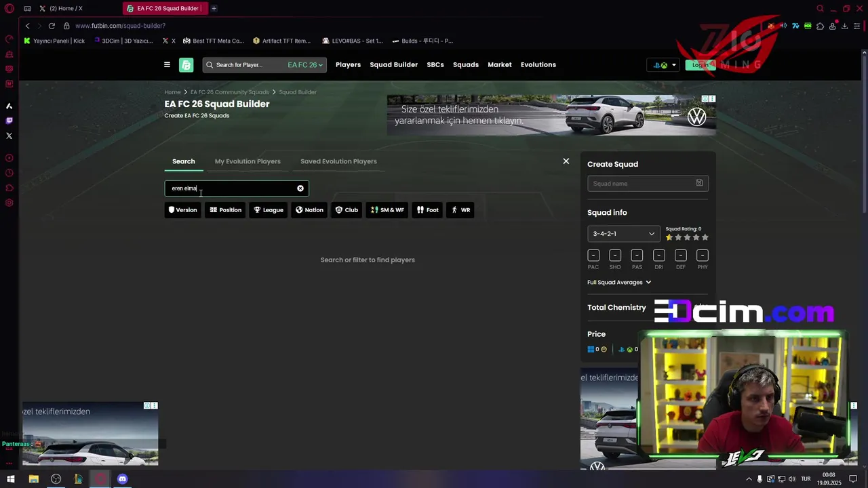Open the SM & WF filter dropdown
Image resolution: width=868 pixels, height=488 pixels.
387,210
